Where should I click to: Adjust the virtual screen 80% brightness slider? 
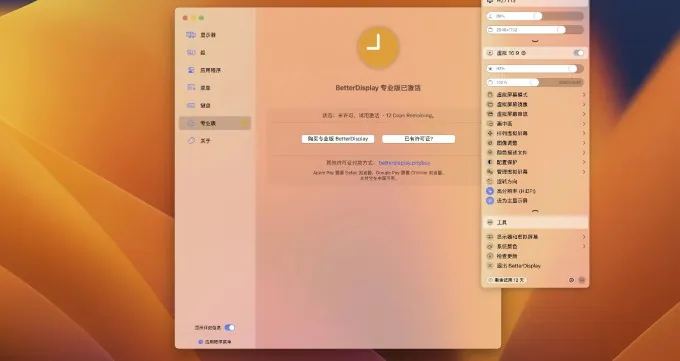pyautogui.click(x=535, y=69)
